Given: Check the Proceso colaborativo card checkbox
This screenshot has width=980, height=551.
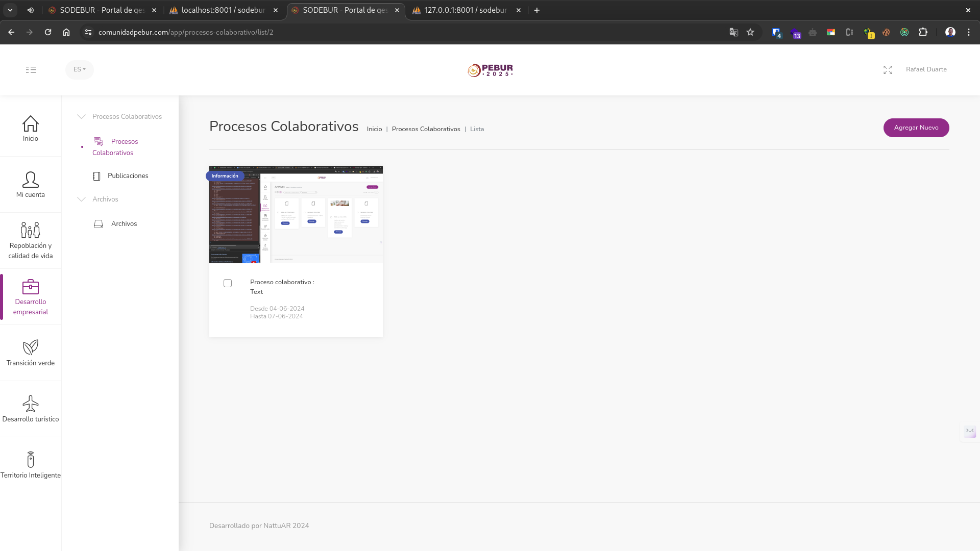Looking at the screenshot, I should coord(228,283).
